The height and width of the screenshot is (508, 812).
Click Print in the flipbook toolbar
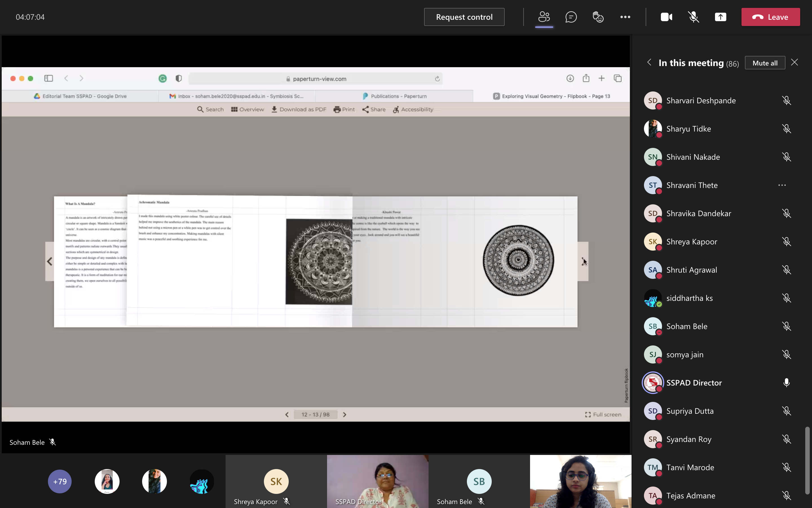[344, 110]
